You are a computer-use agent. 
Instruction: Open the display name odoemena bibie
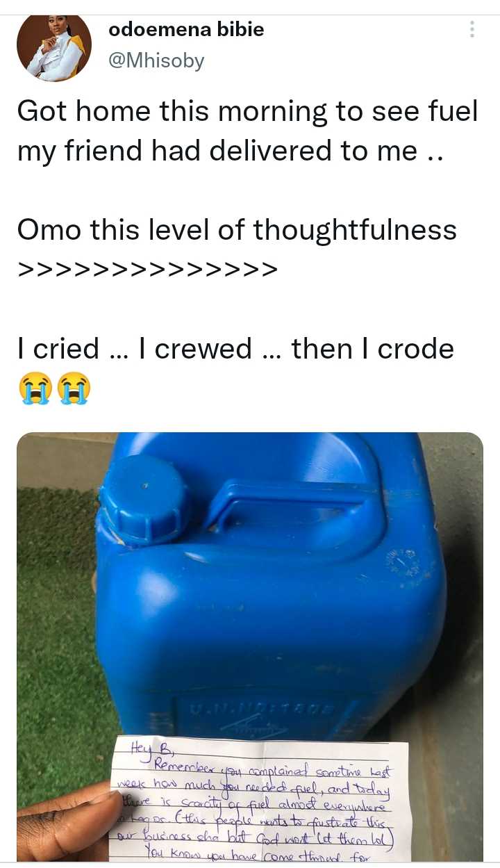tap(186, 30)
